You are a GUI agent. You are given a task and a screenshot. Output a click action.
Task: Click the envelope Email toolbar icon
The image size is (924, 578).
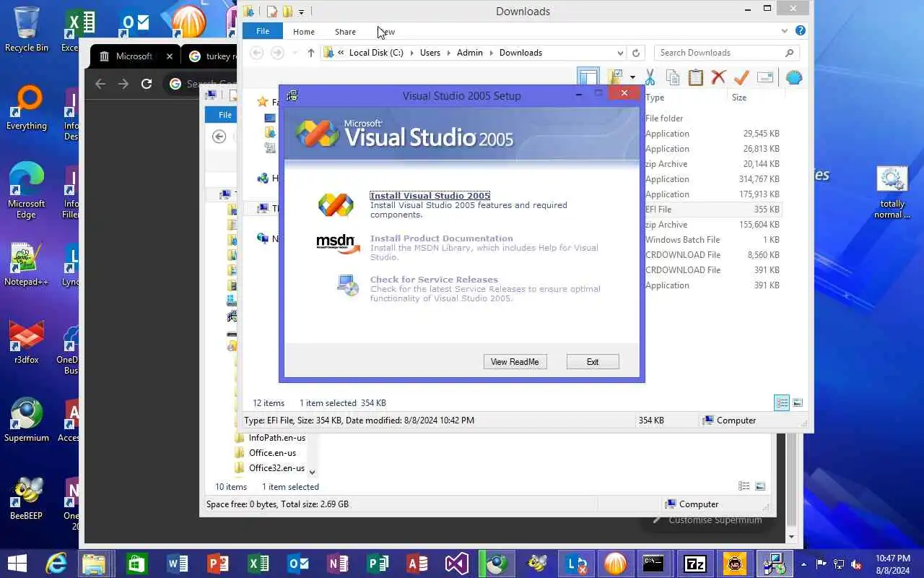[x=765, y=77]
